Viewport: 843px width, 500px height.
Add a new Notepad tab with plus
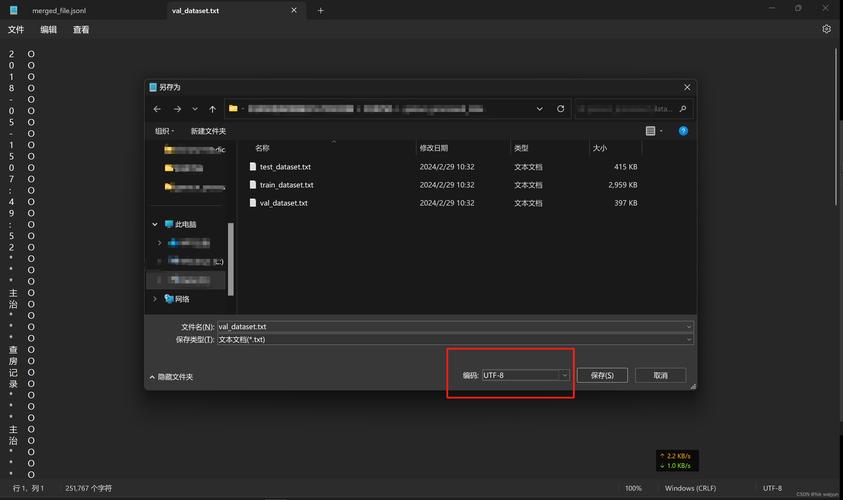coord(321,11)
